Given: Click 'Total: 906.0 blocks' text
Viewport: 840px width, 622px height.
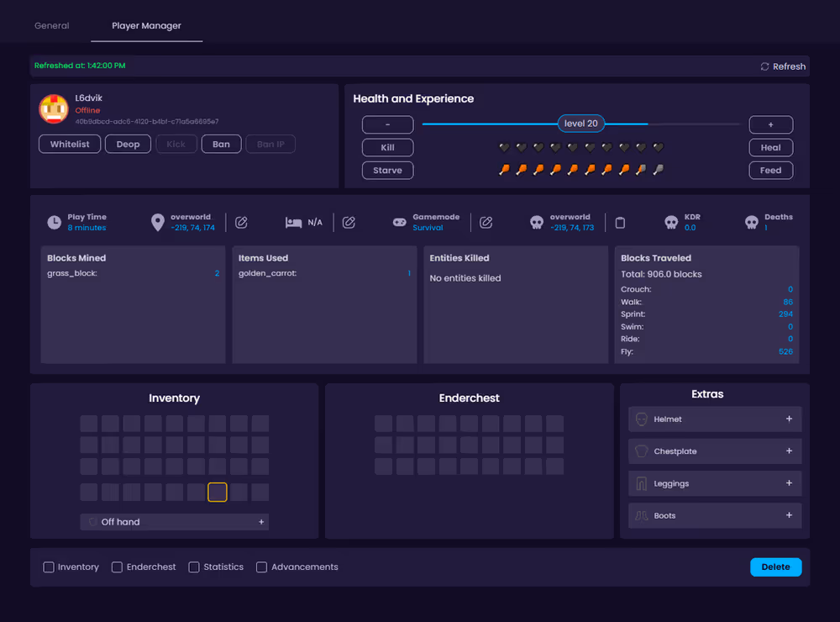Looking at the screenshot, I should pos(661,275).
